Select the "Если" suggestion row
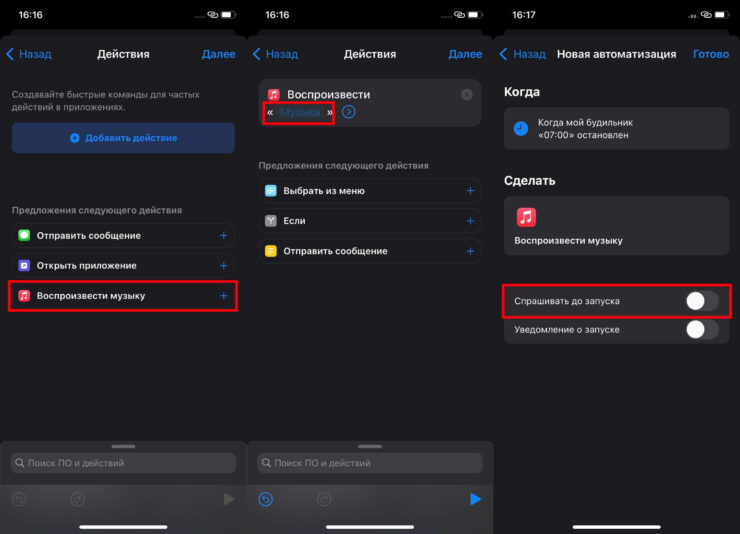This screenshot has height=534, width=740. 360,221
